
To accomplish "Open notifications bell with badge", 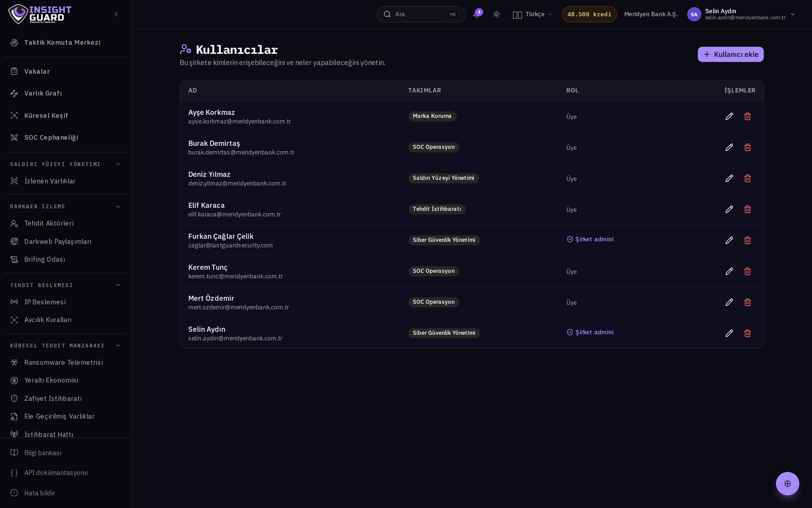I will click(x=477, y=14).
